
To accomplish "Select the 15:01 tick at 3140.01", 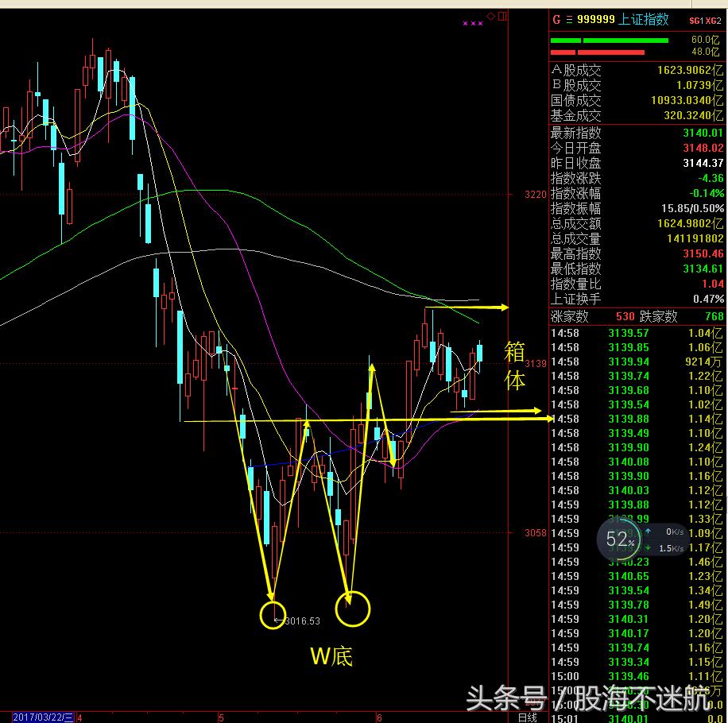I will click(x=637, y=718).
